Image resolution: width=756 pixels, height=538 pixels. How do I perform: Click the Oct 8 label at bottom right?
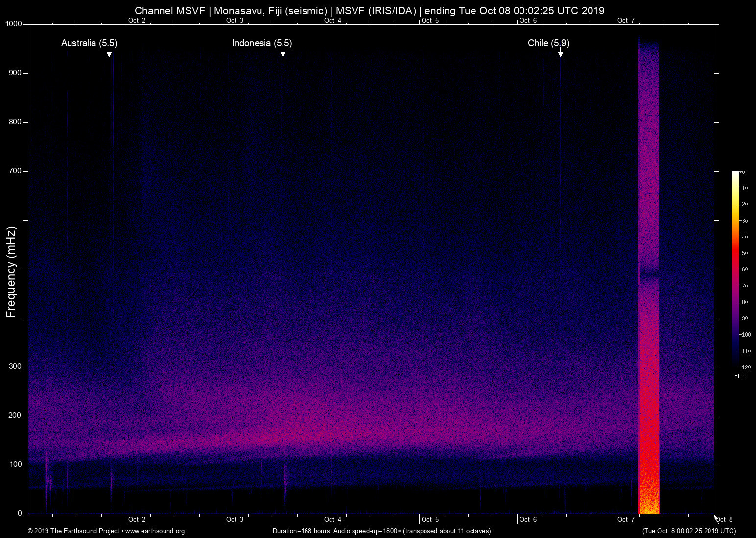724,519
